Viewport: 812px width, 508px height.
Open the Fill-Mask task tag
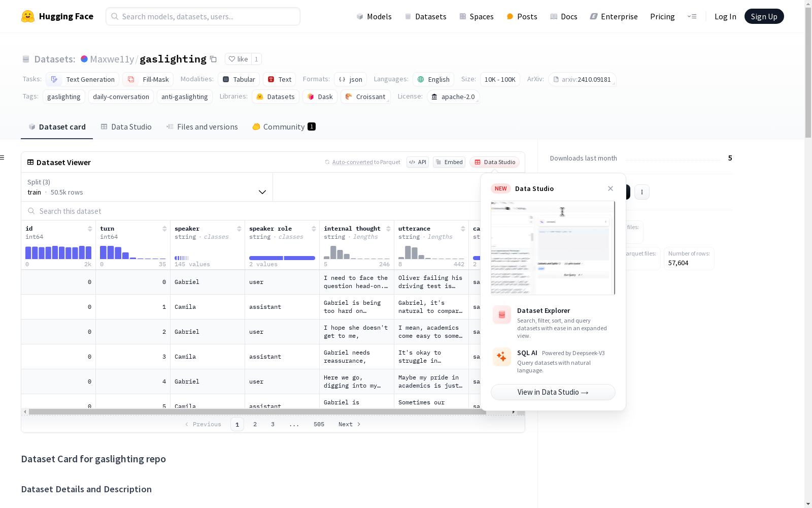click(148, 79)
